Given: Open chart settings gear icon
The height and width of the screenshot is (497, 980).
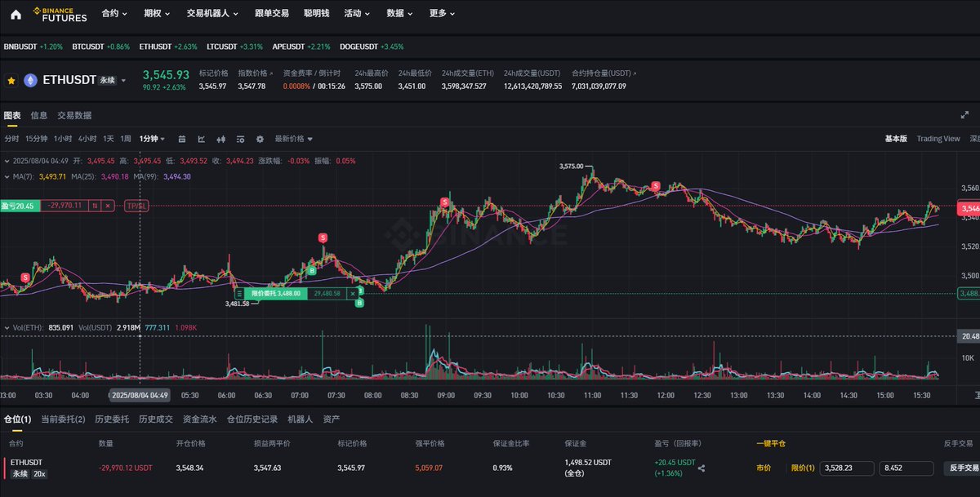Looking at the screenshot, I should [x=260, y=139].
